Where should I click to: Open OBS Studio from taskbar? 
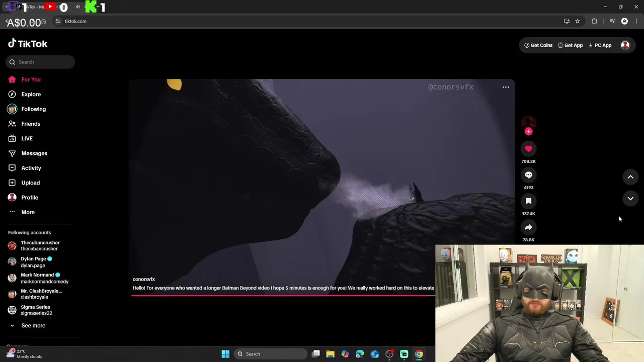click(x=389, y=354)
